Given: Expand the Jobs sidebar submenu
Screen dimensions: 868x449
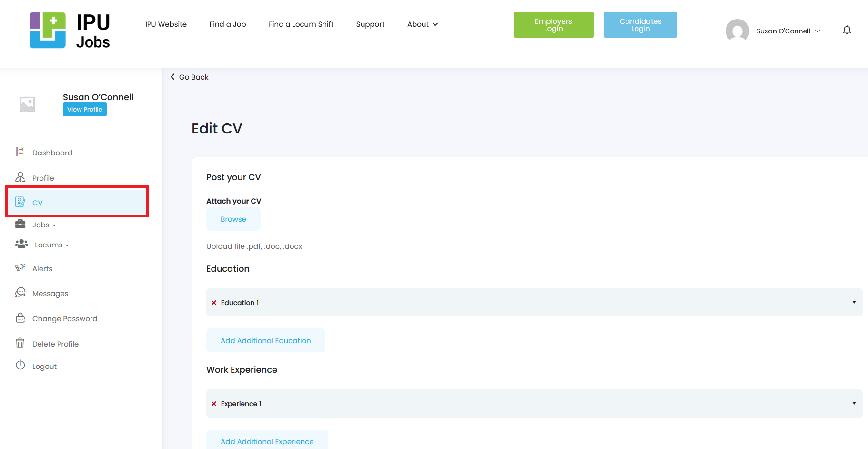Looking at the screenshot, I should 44,225.
